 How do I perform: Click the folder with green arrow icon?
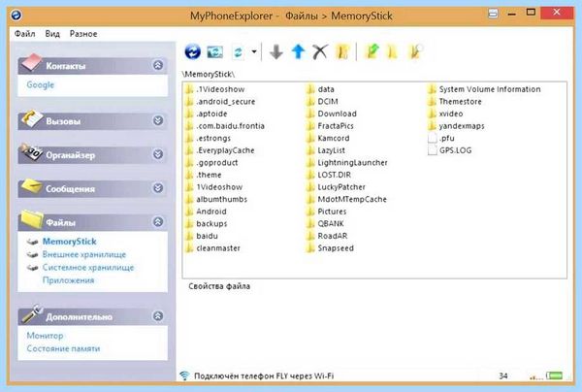tap(372, 51)
